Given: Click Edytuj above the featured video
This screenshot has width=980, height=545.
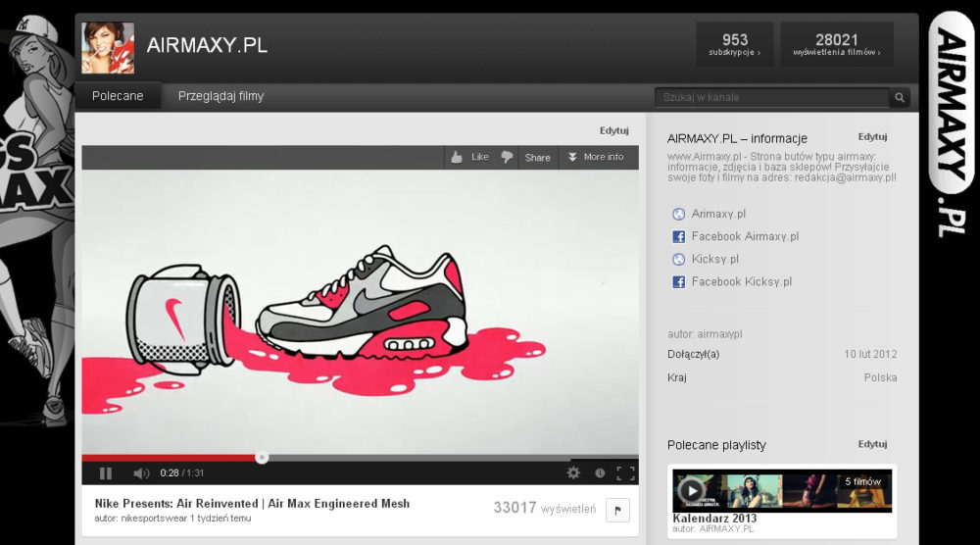Looking at the screenshot, I should pyautogui.click(x=613, y=130).
